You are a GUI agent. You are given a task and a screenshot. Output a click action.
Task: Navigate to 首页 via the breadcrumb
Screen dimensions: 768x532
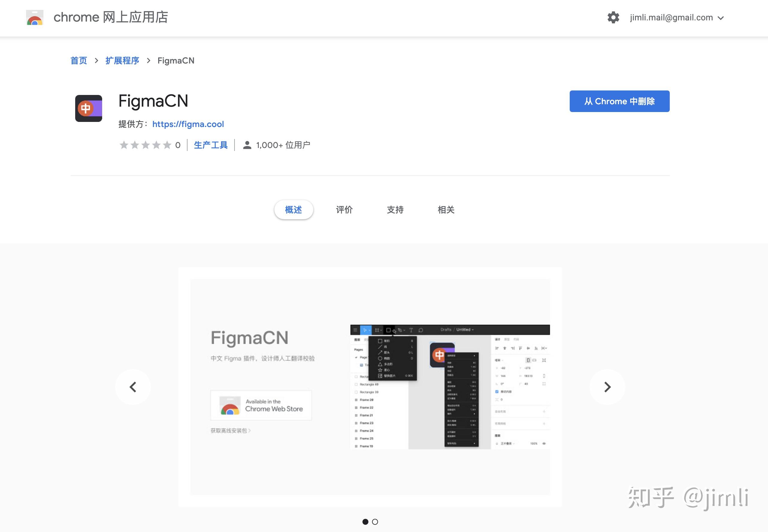tap(79, 60)
